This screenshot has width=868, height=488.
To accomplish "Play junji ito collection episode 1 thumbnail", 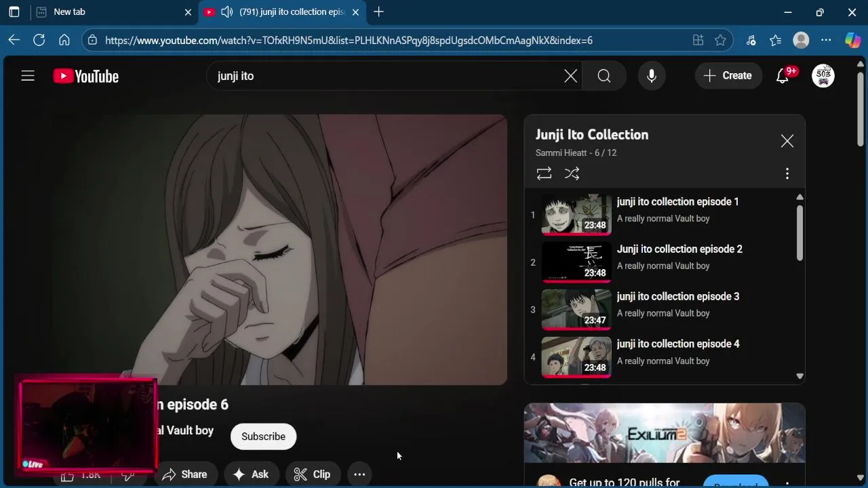I will coord(576,215).
